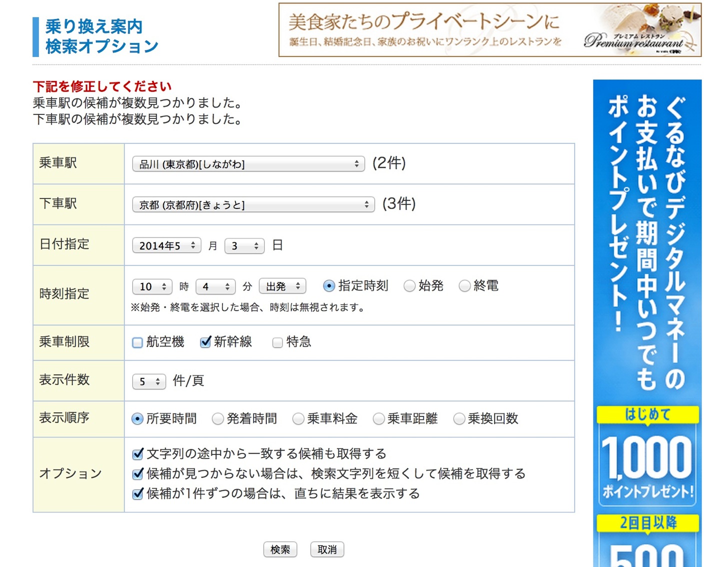
Task: Select 乗車距離 sort order radio
Action: 378,419
